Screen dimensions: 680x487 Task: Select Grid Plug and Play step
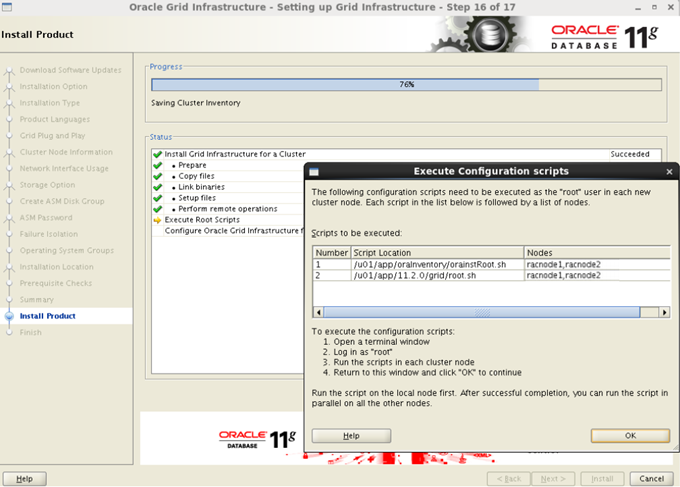52,136
